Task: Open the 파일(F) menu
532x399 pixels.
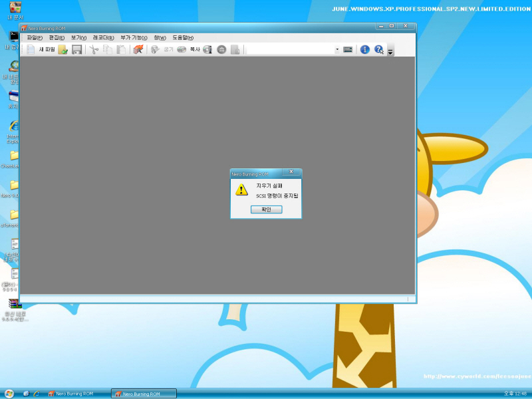Action: tap(35, 38)
